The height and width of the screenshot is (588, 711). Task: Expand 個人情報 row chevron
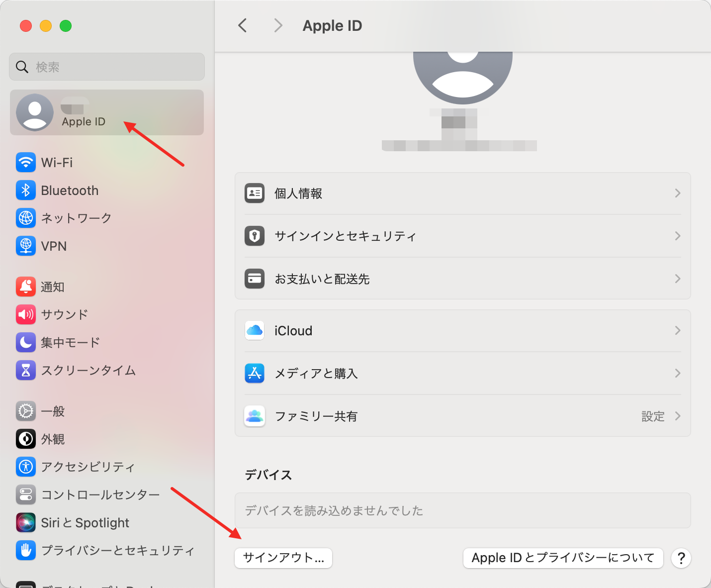click(678, 193)
